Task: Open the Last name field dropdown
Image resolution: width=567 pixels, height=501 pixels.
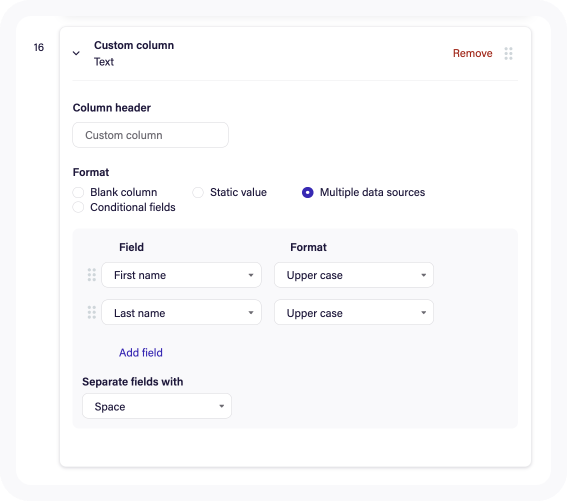Action: pos(181,312)
